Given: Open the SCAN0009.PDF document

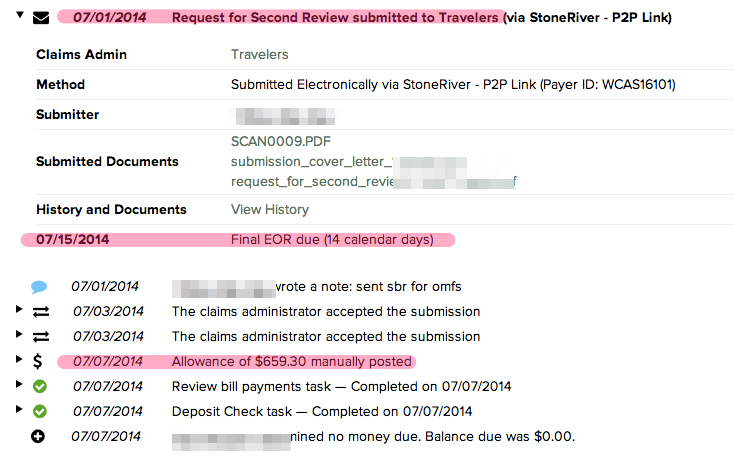Looking at the screenshot, I should pos(280,141).
